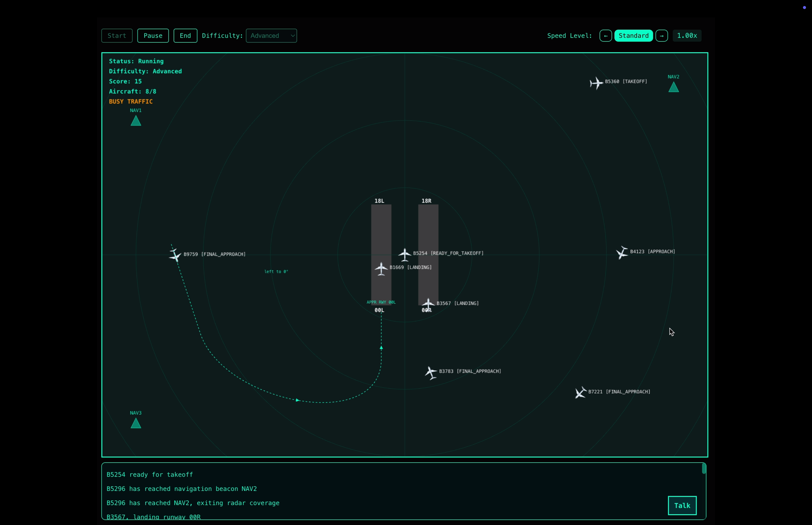This screenshot has width=812, height=525.
Task: Open the Talk radio button
Action: tap(682, 505)
